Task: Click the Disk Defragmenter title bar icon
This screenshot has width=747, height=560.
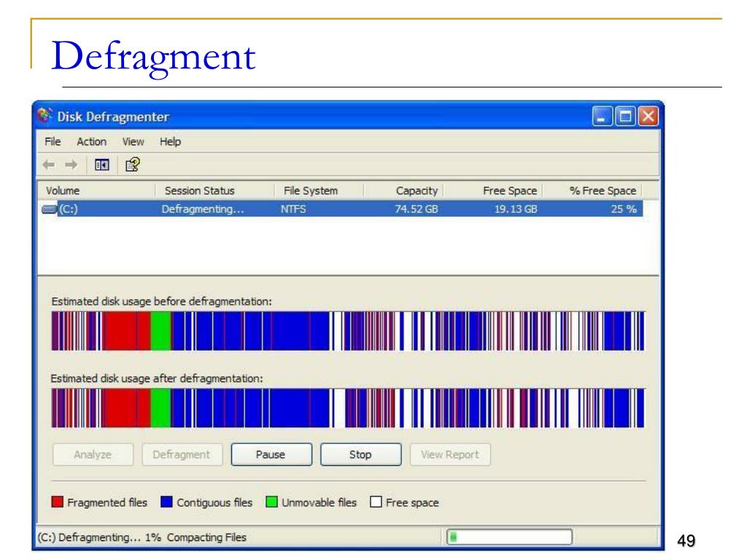Action: 44,116
